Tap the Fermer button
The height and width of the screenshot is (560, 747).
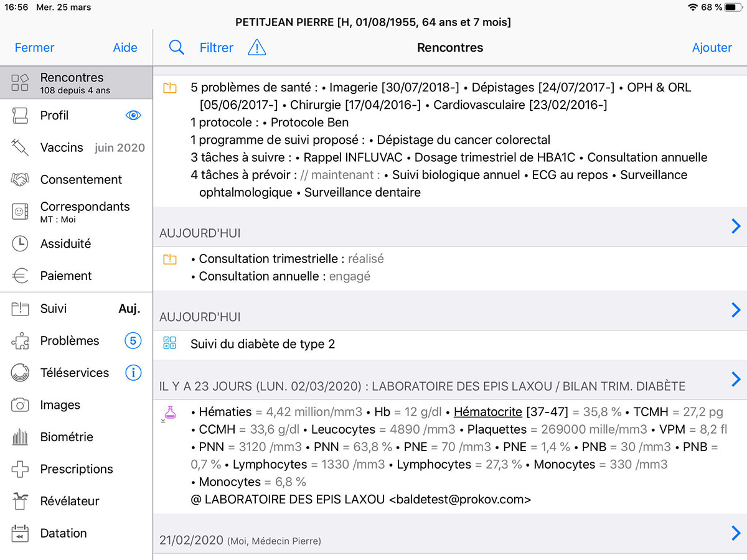tap(34, 48)
